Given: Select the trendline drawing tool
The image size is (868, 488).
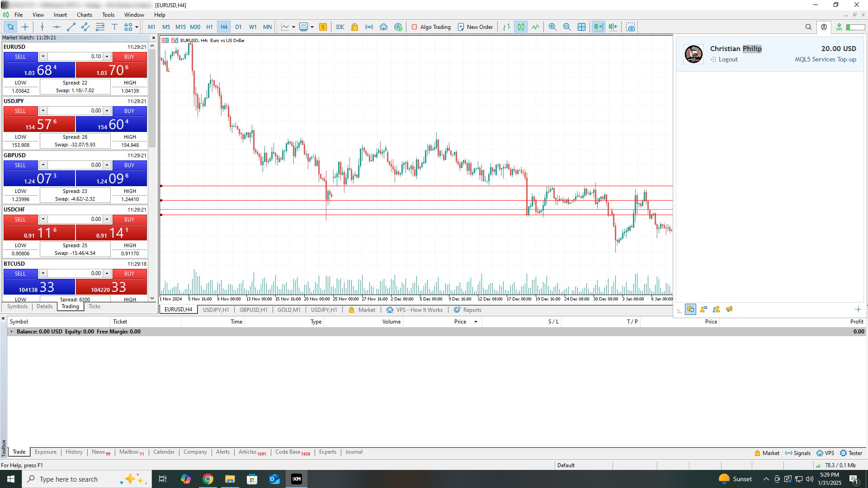Looking at the screenshot, I should click(x=71, y=27).
